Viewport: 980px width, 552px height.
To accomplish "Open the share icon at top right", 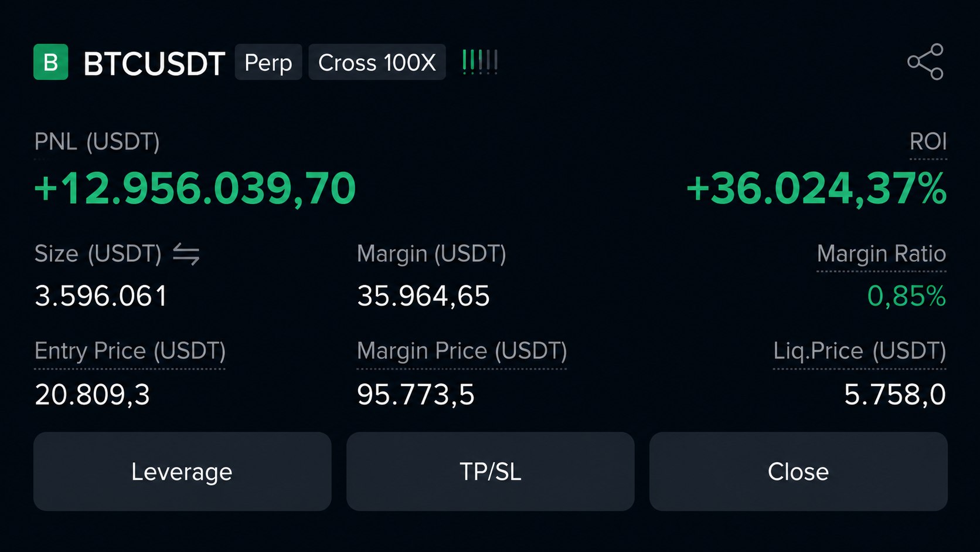I will tap(925, 62).
